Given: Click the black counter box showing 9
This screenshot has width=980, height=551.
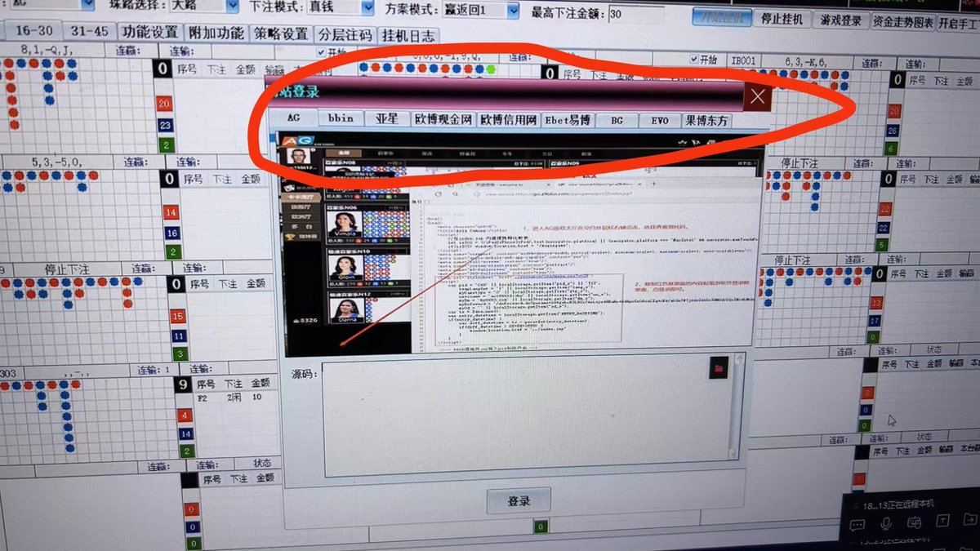Looking at the screenshot, I should pos(185,384).
